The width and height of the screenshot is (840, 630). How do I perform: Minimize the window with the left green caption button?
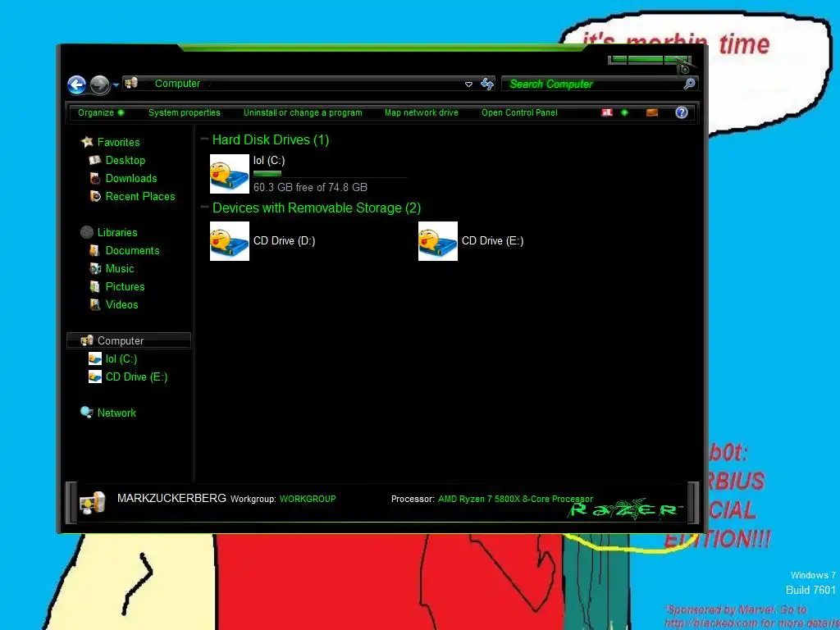619,59
